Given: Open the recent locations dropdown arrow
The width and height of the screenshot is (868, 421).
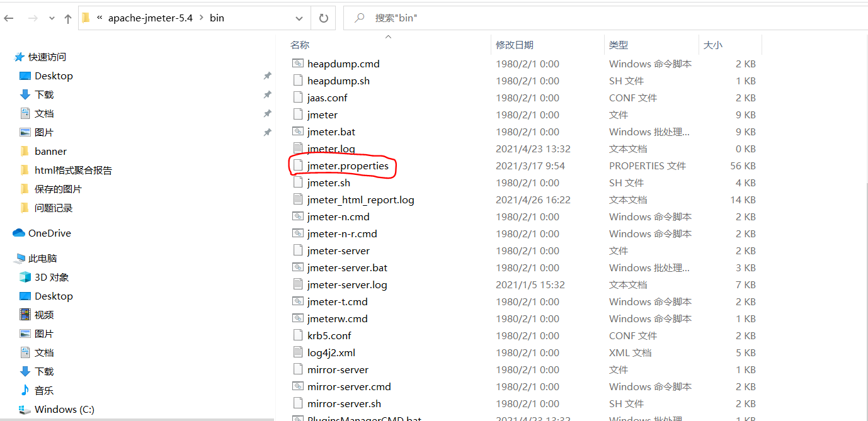Looking at the screenshot, I should tap(52, 18).
